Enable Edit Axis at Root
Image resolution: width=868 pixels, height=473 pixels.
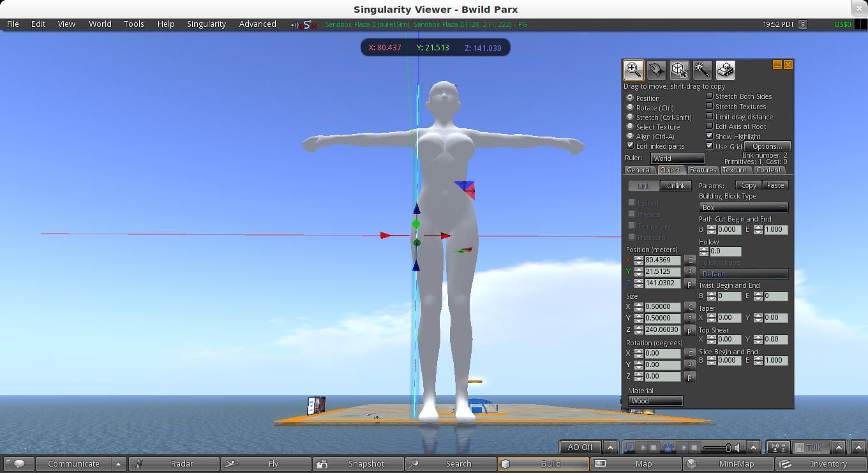pyautogui.click(x=710, y=126)
